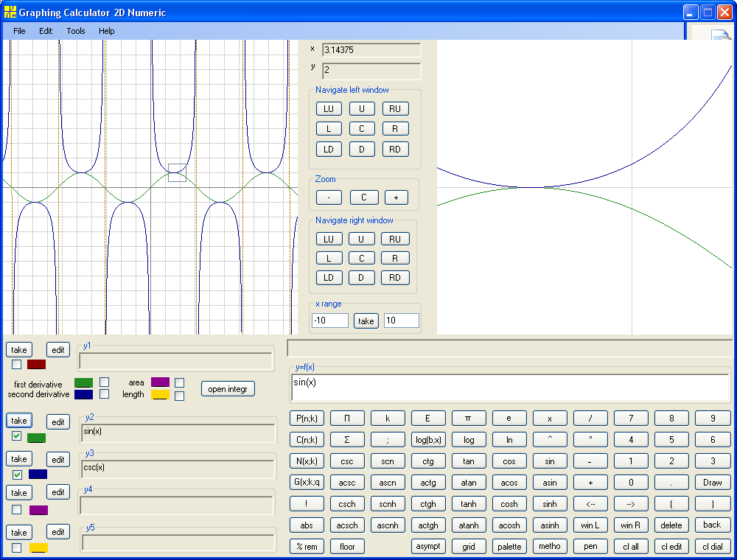Click the y=f(x) expression field
The width and height of the screenshot is (737, 560).
[x=511, y=388]
